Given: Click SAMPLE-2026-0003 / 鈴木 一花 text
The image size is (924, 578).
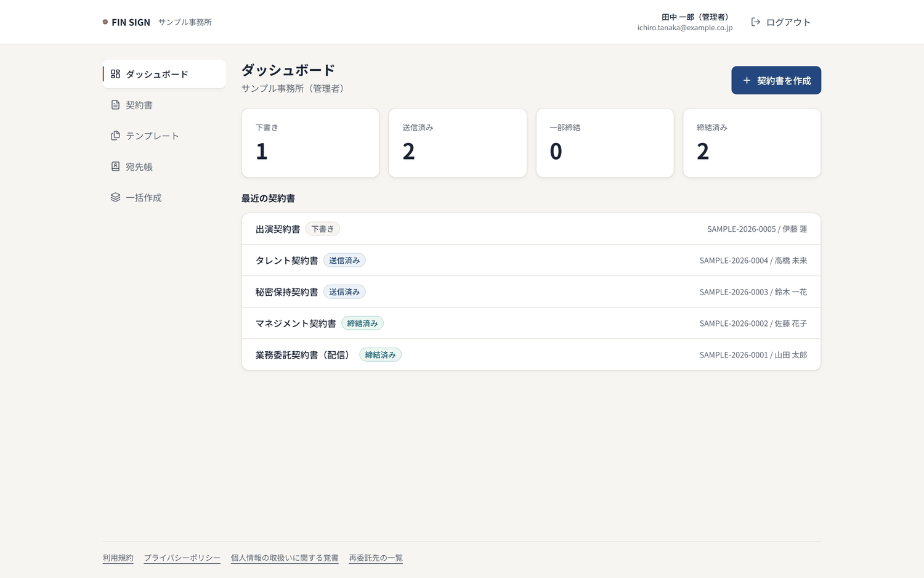Looking at the screenshot, I should click(x=753, y=292).
